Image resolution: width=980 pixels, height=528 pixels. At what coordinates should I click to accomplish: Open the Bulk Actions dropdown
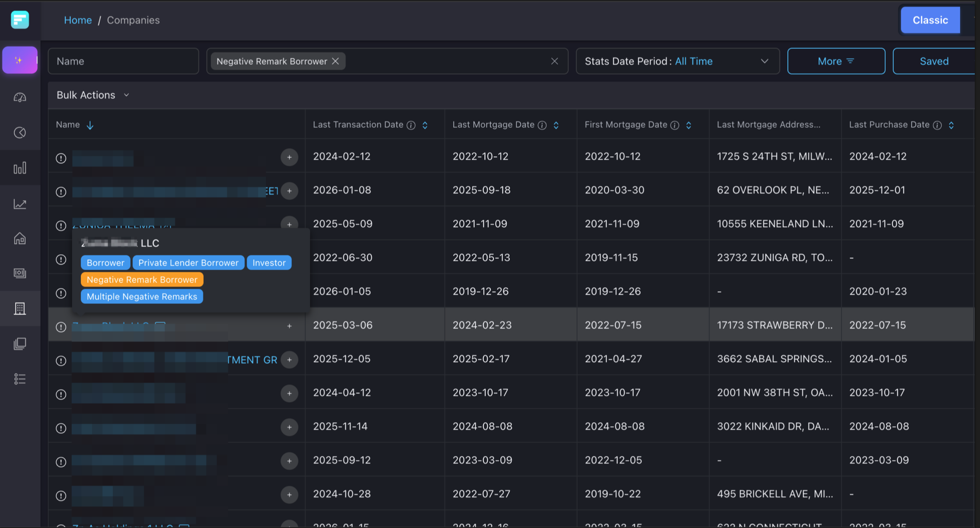click(93, 95)
